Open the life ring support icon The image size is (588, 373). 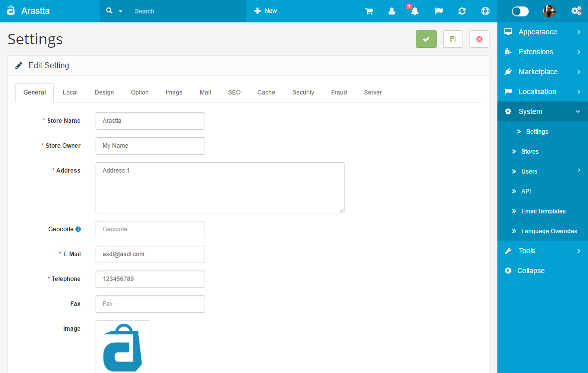coord(485,11)
